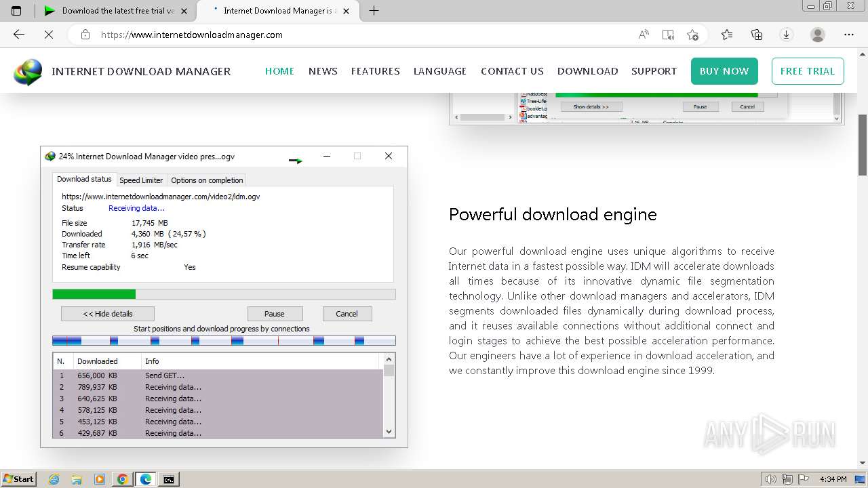
Task: Open File Explorer from the taskbar
Action: click(77, 479)
